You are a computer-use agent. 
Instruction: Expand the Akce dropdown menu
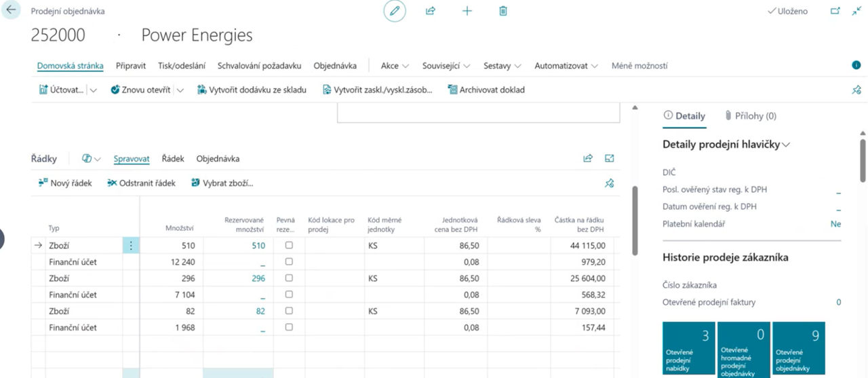tap(395, 66)
